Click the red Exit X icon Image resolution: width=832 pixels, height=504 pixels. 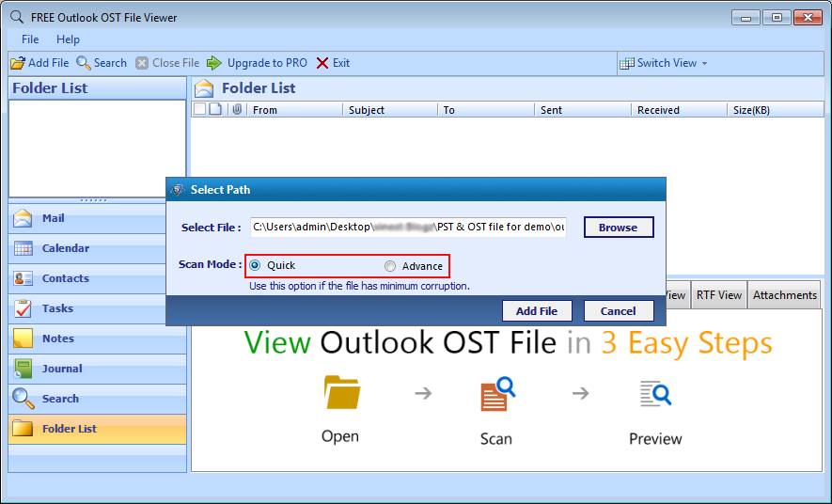tap(322, 63)
